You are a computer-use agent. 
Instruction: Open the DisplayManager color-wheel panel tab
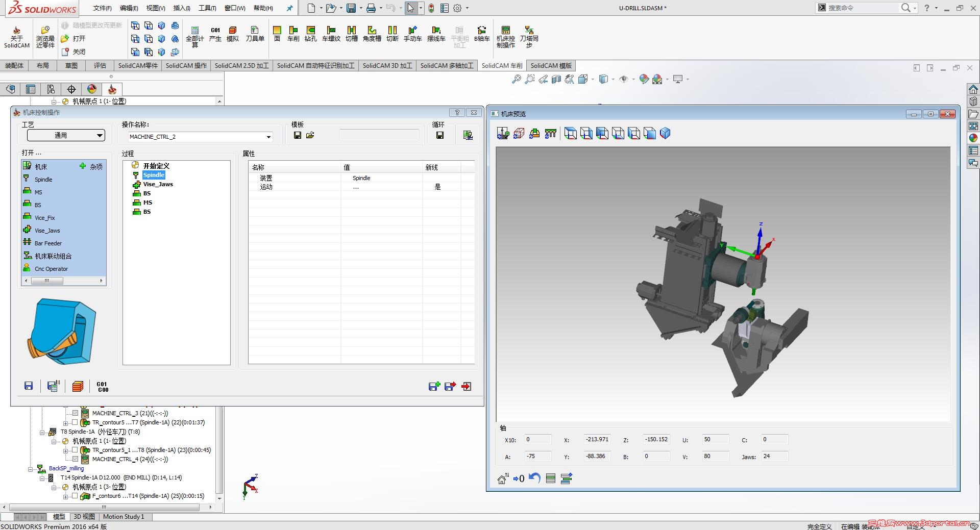point(92,89)
